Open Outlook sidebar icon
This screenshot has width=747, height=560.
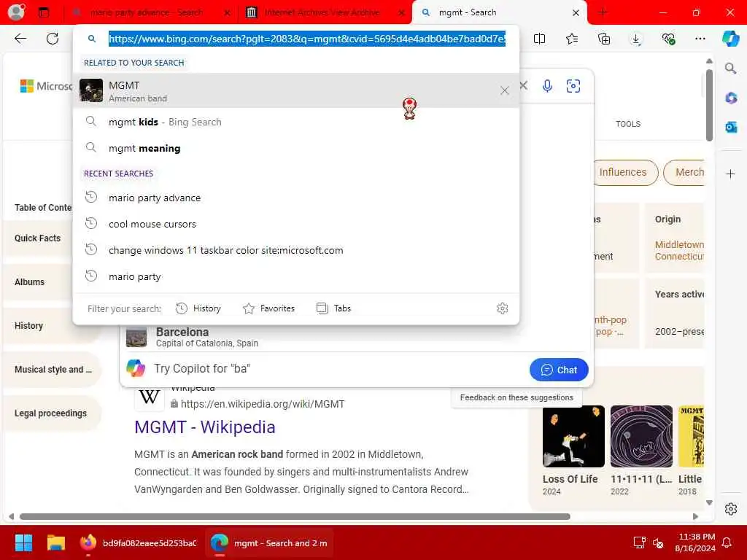[x=731, y=127]
